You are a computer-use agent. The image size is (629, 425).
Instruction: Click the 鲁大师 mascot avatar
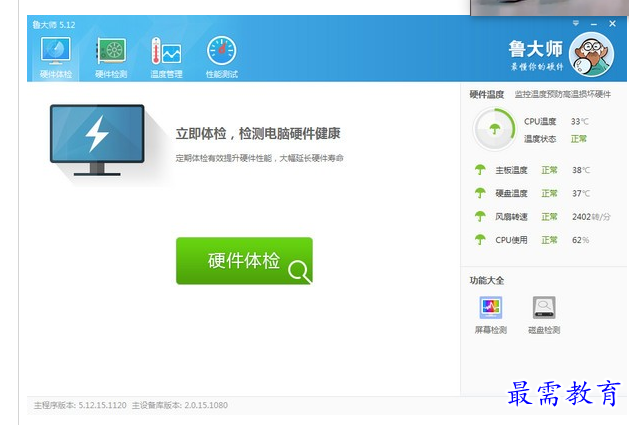coord(591,55)
